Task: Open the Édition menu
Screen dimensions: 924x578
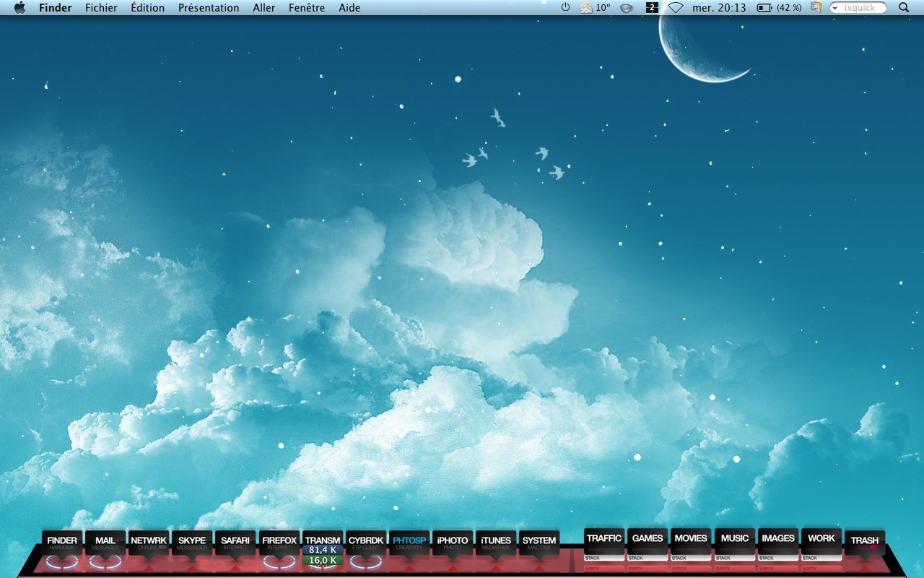Action: [148, 8]
